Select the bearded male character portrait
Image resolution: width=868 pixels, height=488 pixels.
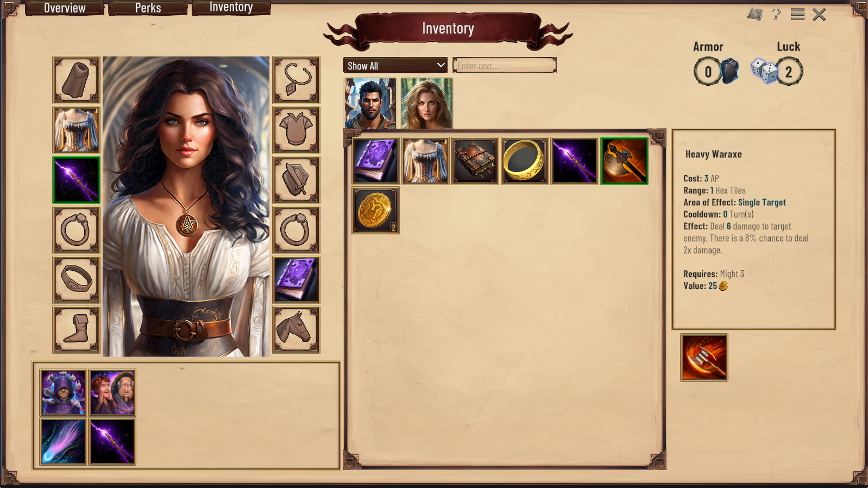(370, 103)
